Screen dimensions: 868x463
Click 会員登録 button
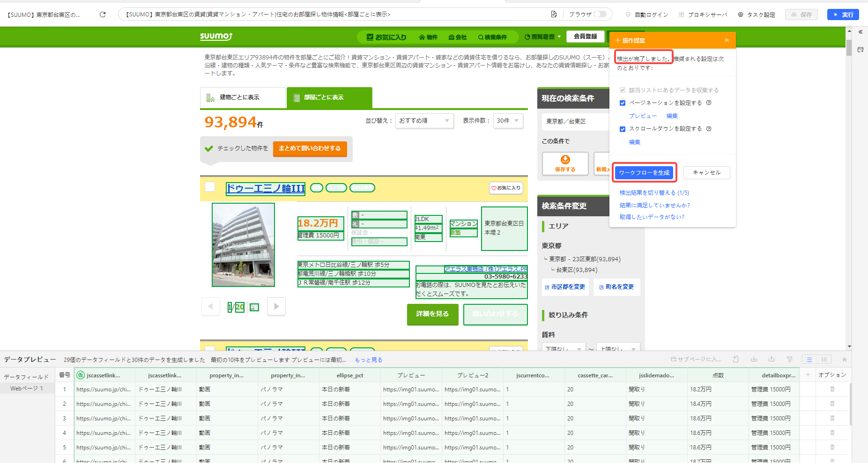pos(586,36)
